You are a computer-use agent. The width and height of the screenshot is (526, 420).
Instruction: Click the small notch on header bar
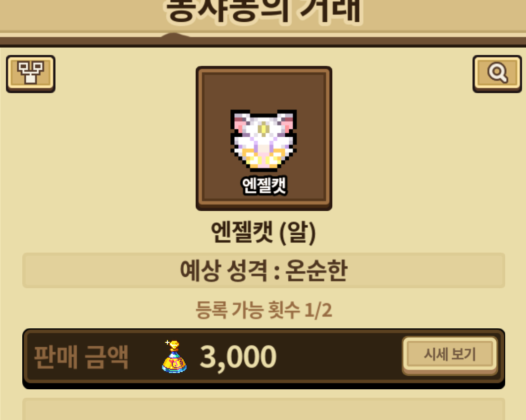pos(173,35)
